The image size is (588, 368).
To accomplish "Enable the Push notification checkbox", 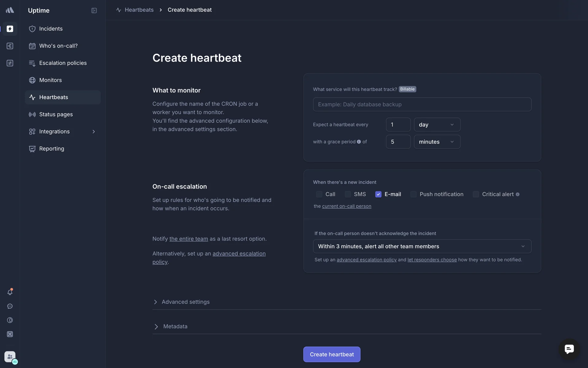I will click(413, 194).
